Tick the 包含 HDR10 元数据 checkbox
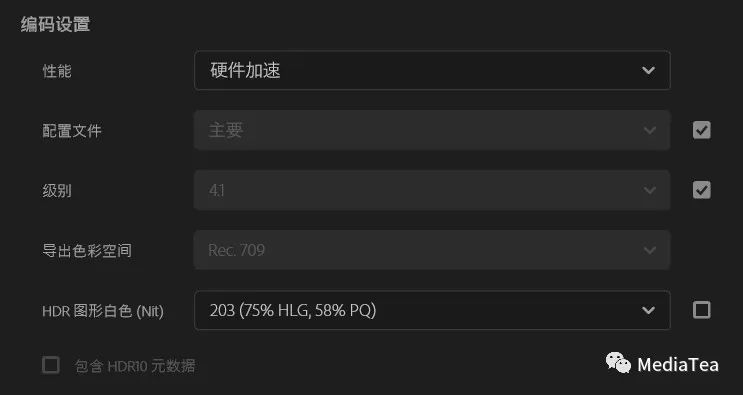 point(51,365)
